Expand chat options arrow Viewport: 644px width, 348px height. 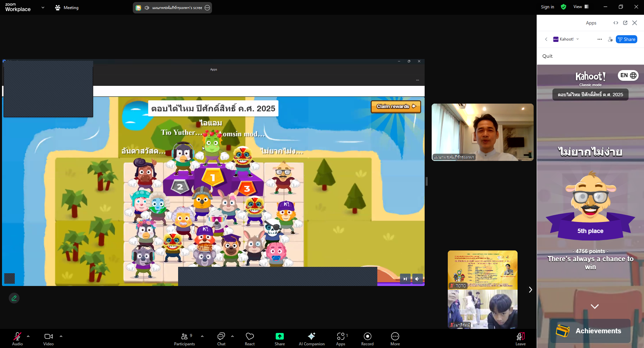tap(232, 336)
